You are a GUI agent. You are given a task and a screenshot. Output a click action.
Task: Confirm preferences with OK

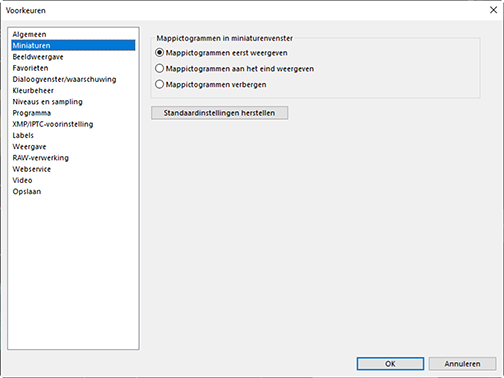pyautogui.click(x=390, y=364)
